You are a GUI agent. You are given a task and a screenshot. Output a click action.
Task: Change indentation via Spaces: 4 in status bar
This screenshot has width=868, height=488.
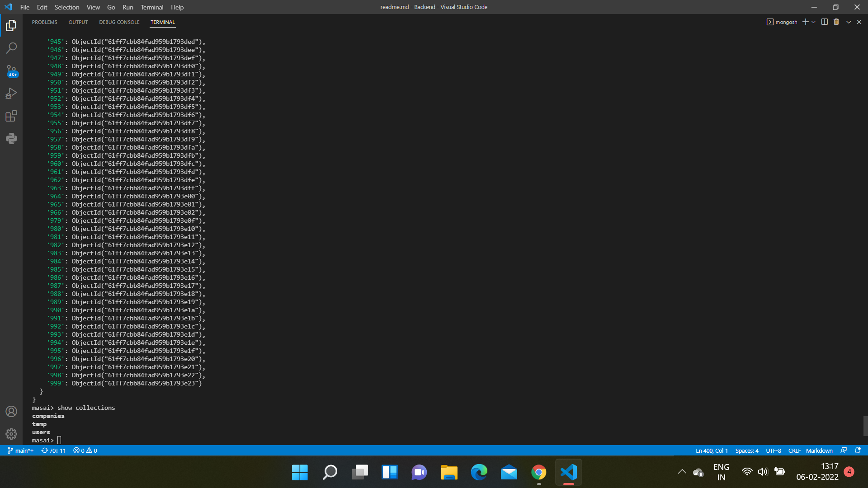747,450
